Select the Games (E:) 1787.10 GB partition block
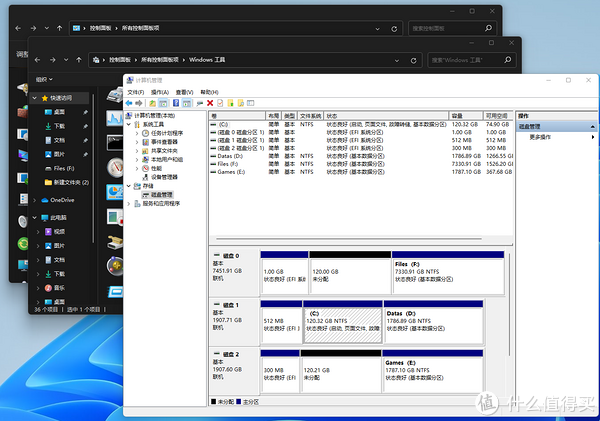 pos(433,371)
